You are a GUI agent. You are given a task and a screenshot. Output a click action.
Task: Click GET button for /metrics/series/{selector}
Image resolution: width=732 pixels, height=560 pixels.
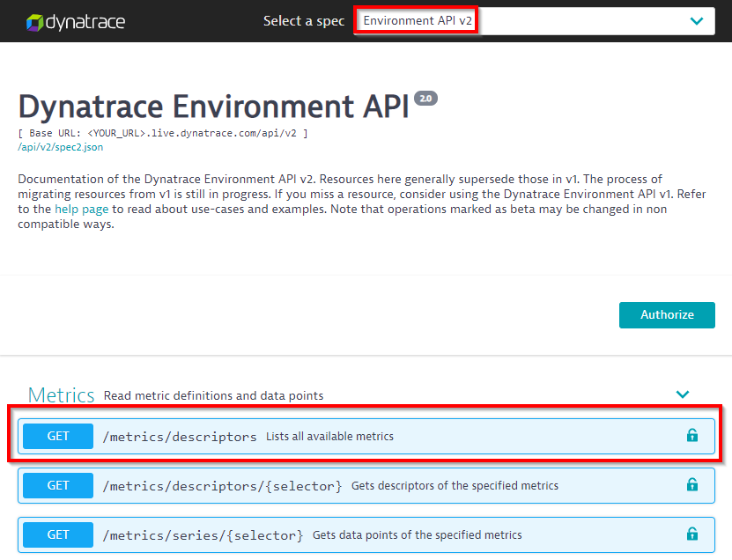[58, 534]
